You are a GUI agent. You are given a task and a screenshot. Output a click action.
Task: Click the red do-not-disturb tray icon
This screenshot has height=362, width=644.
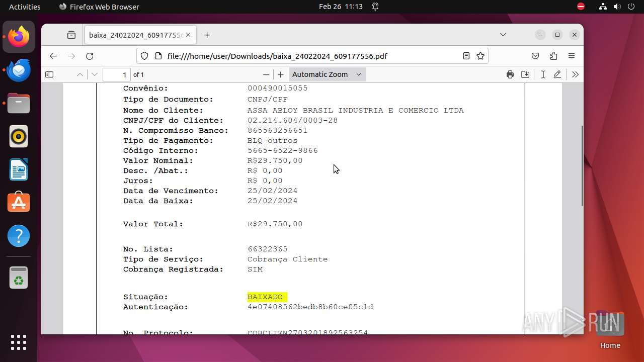click(581, 7)
